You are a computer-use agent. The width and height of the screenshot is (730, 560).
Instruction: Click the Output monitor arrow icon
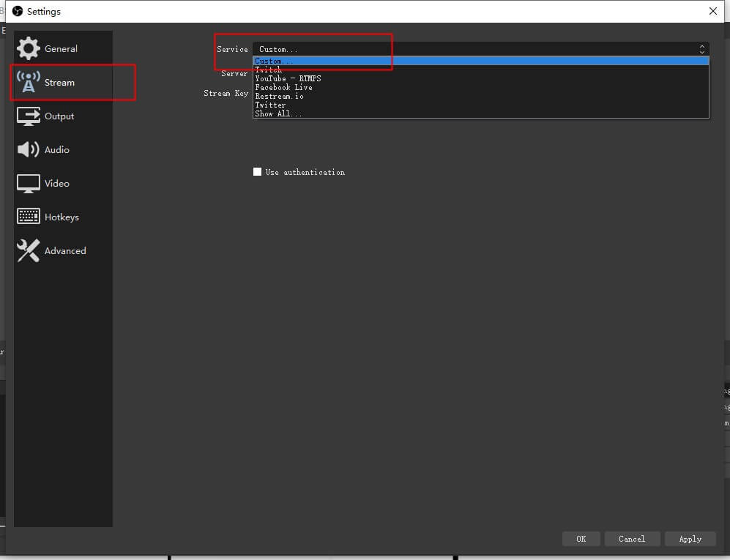[x=28, y=116]
